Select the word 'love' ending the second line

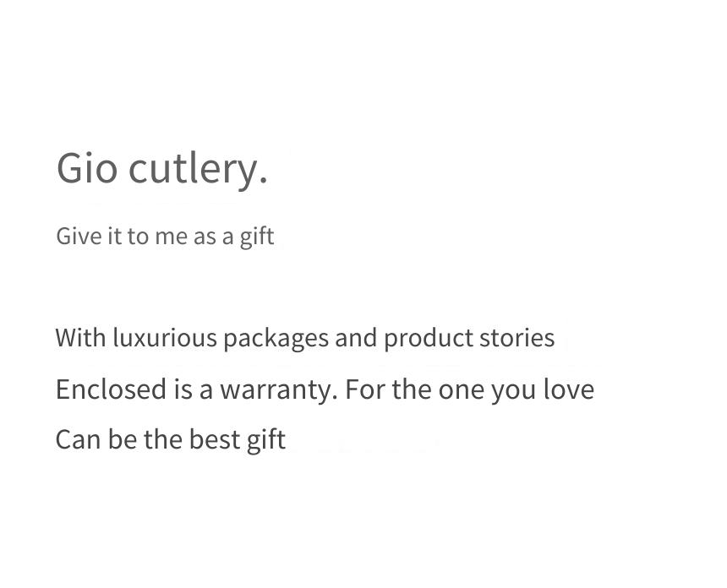[569, 389]
